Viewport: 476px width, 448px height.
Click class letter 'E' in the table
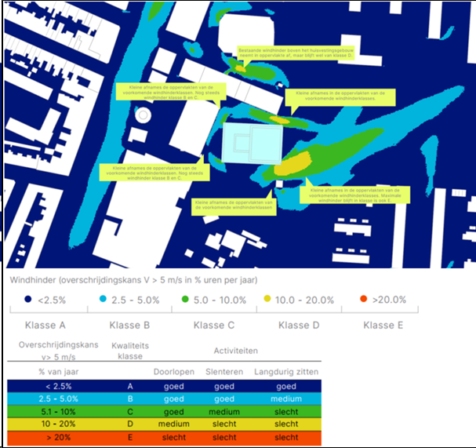(130, 437)
